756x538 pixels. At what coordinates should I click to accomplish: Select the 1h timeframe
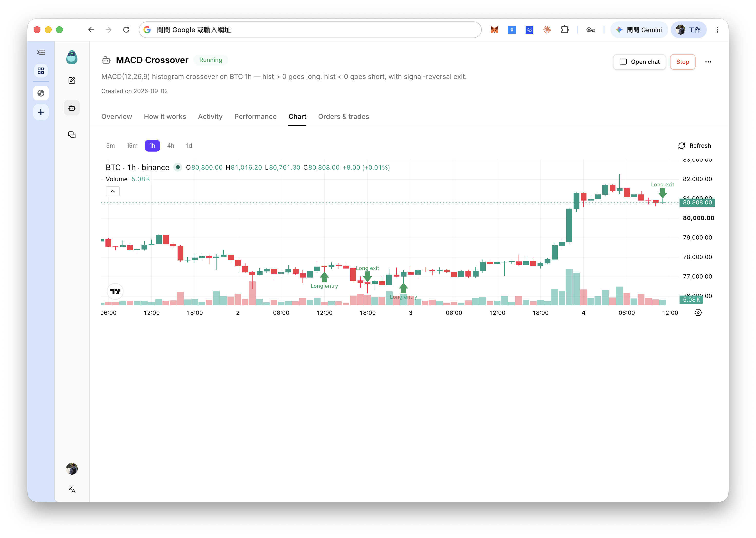152,146
